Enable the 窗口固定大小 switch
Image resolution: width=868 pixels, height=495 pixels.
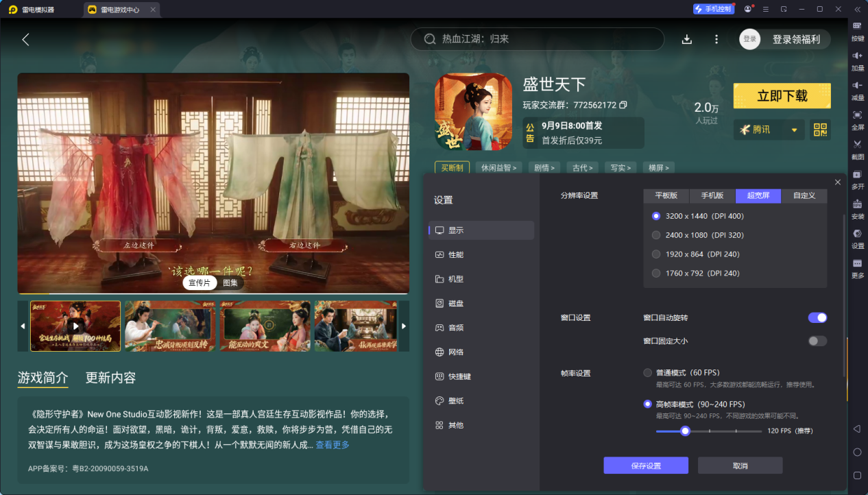[817, 341]
